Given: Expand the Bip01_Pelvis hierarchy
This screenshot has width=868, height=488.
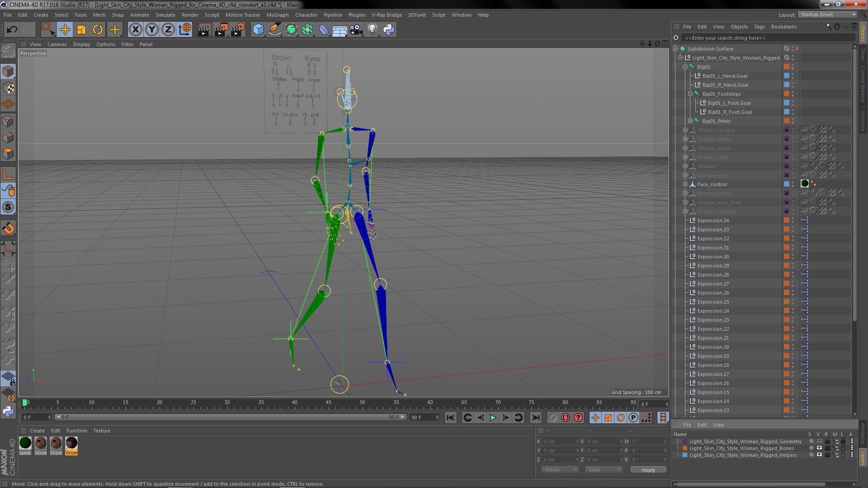Looking at the screenshot, I should 690,121.
